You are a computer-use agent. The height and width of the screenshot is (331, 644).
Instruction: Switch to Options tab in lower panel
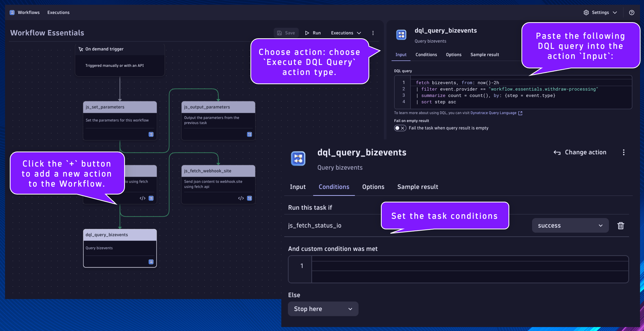(373, 187)
